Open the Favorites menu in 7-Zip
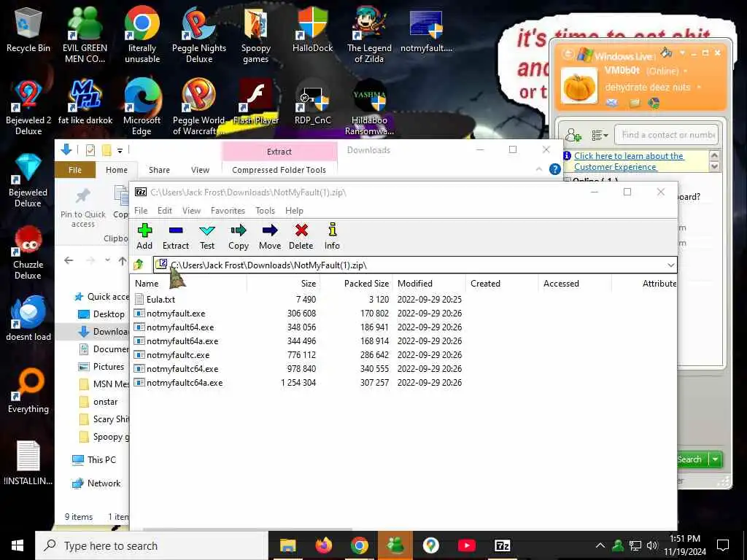This screenshot has width=747, height=560. 228,211
